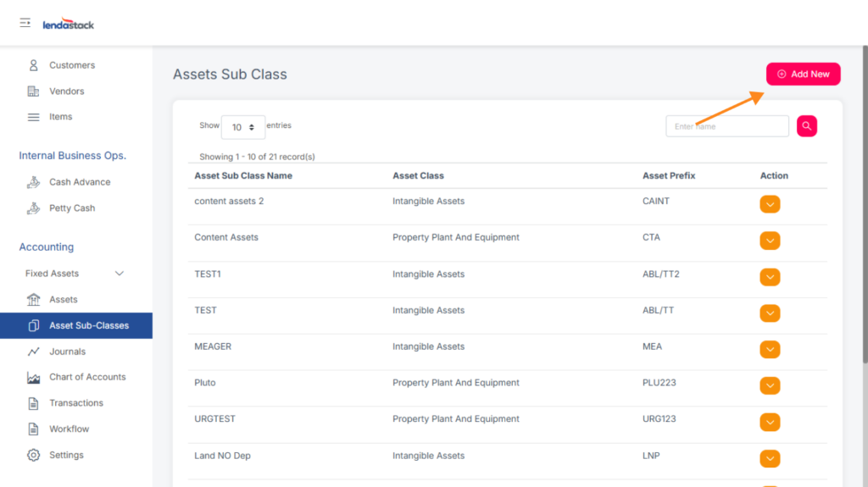Click the Enter name search field
This screenshot has height=487, width=868.
[x=726, y=126]
